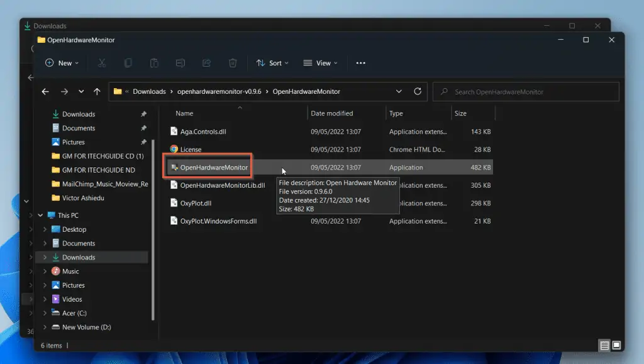This screenshot has width=644, height=364.
Task: Click the Paste clipboard icon
Action: point(154,63)
